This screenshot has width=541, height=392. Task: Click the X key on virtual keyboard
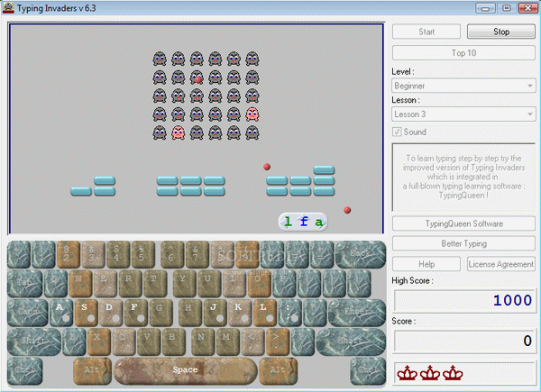(x=98, y=342)
